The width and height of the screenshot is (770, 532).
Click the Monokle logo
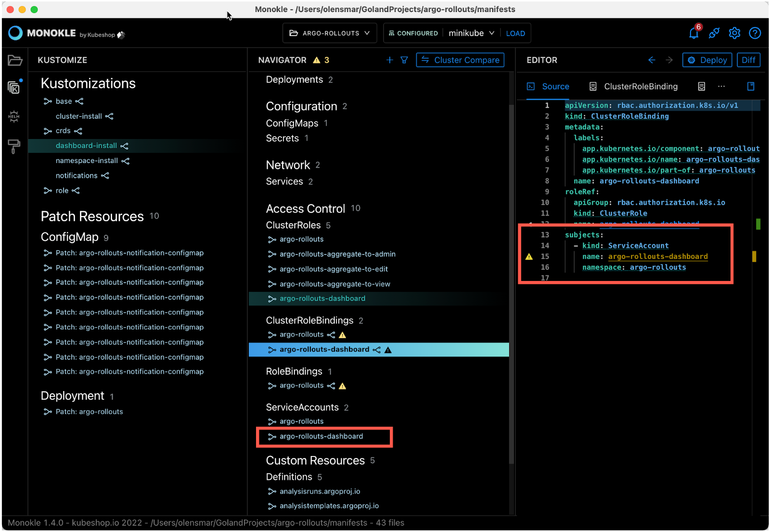pyautogui.click(x=15, y=33)
